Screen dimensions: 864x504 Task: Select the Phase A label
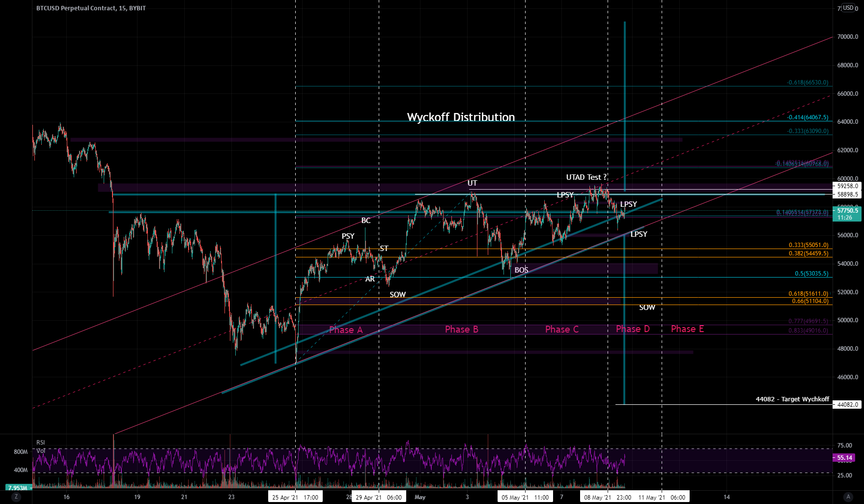pyautogui.click(x=346, y=330)
